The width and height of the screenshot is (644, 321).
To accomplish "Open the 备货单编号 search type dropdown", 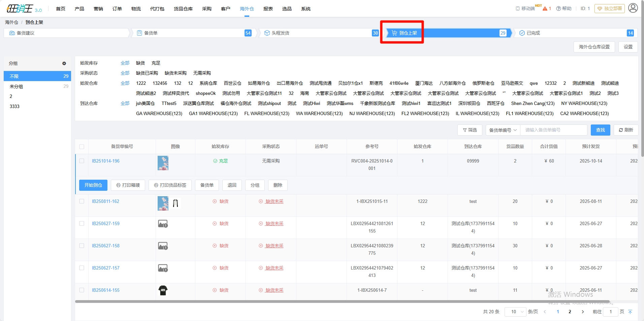I will [x=503, y=130].
